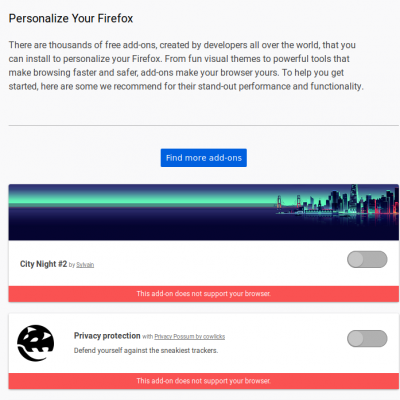This screenshot has width=400, height=400.
Task: Click the Find more add-ons button
Action: [204, 158]
